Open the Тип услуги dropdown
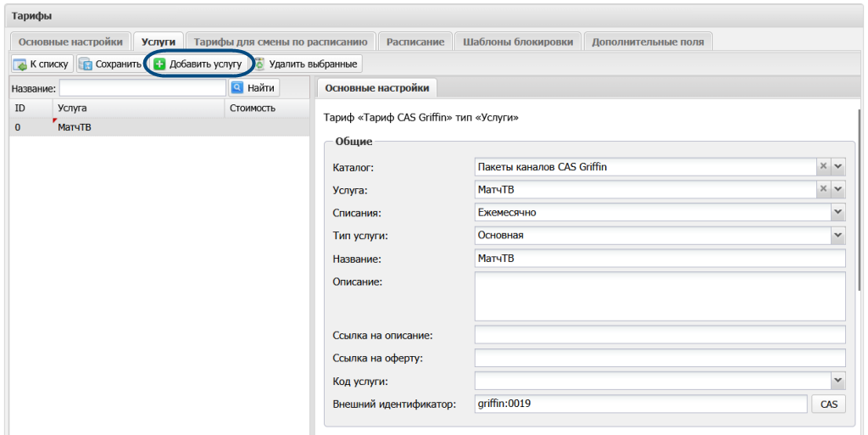Viewport: 868px width, 435px height. tap(838, 235)
